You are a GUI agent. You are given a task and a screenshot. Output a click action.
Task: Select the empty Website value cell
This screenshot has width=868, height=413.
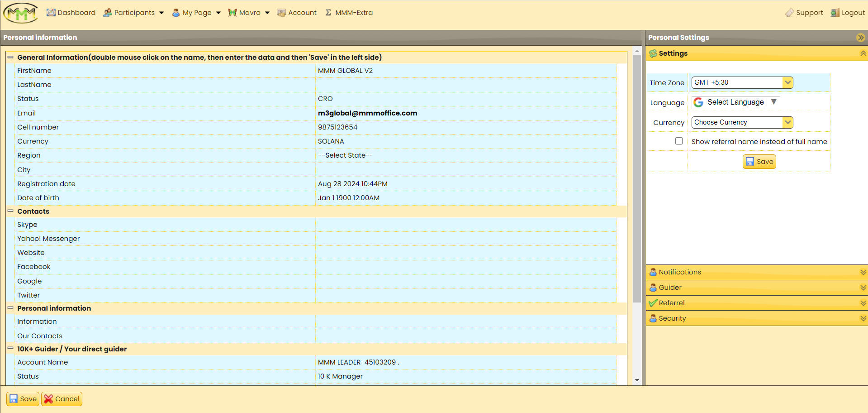tap(466, 253)
